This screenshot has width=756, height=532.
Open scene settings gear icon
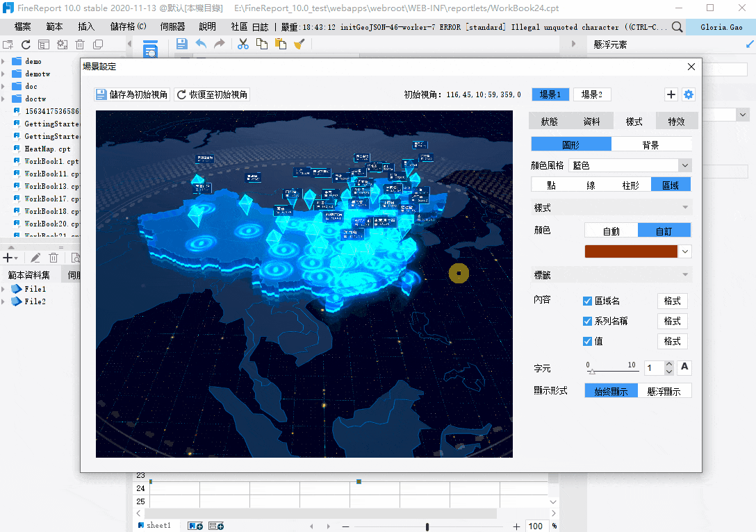tap(689, 95)
